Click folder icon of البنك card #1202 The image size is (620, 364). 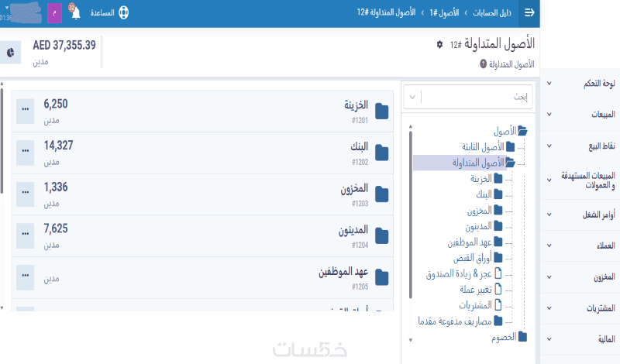tap(381, 153)
